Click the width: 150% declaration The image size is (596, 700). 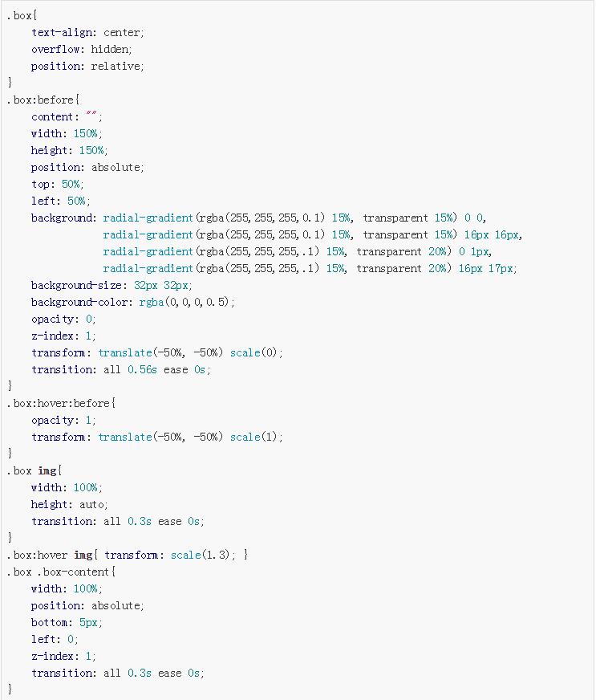click(67, 134)
